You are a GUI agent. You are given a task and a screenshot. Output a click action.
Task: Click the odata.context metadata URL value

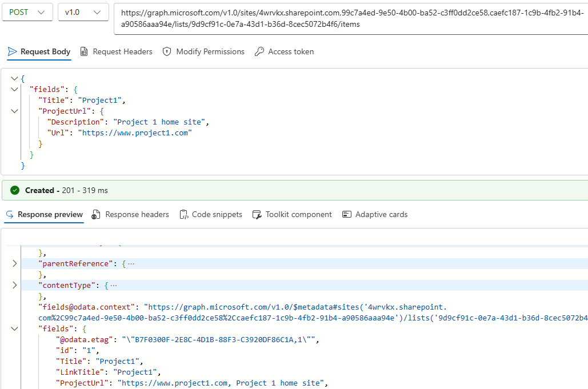(x=313, y=312)
